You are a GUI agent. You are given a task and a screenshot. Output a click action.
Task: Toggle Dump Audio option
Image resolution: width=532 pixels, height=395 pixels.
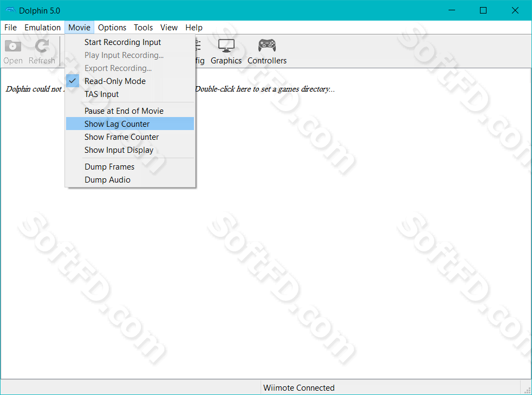tap(130, 180)
